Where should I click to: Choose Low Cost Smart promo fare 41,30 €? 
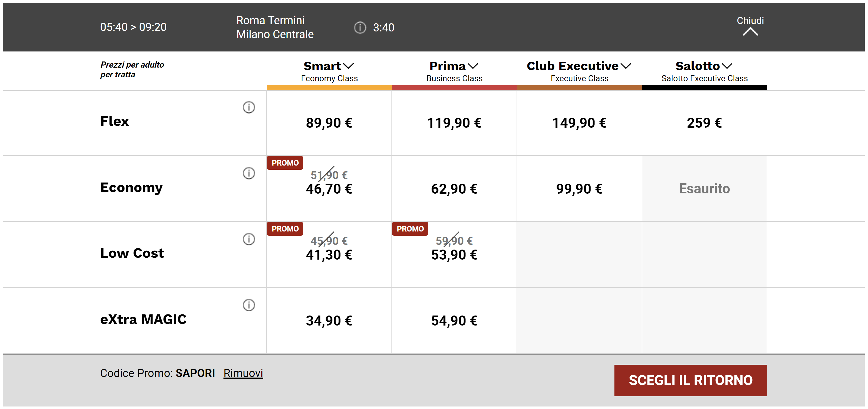329,255
